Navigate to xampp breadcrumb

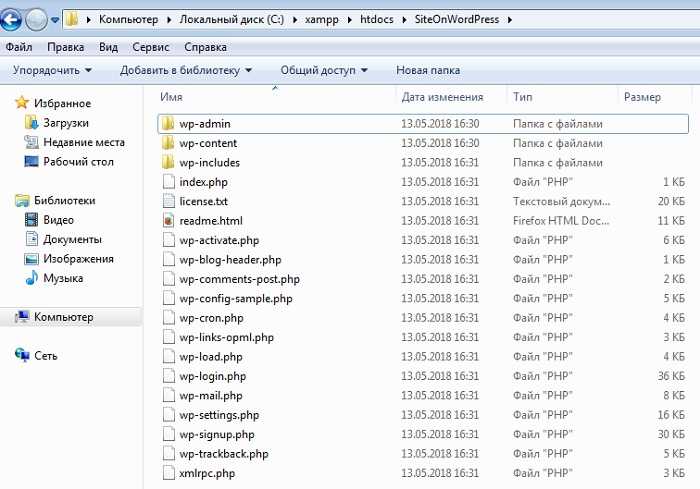(x=322, y=20)
